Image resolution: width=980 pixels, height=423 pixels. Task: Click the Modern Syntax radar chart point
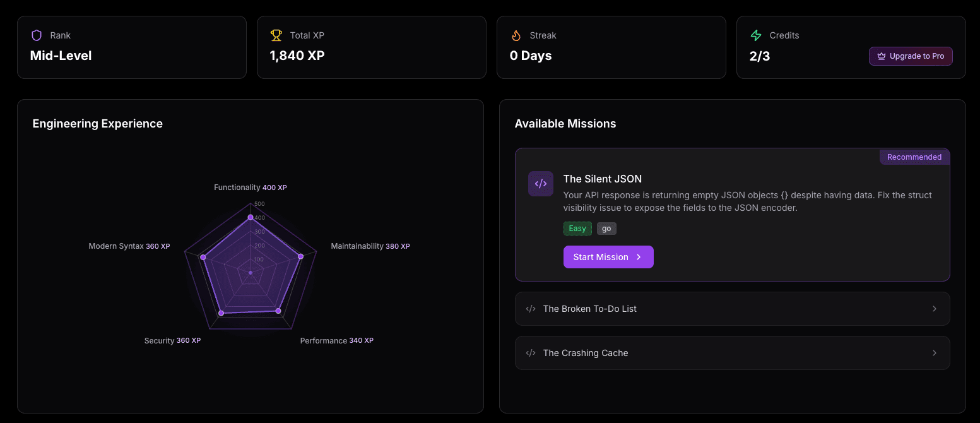point(203,257)
